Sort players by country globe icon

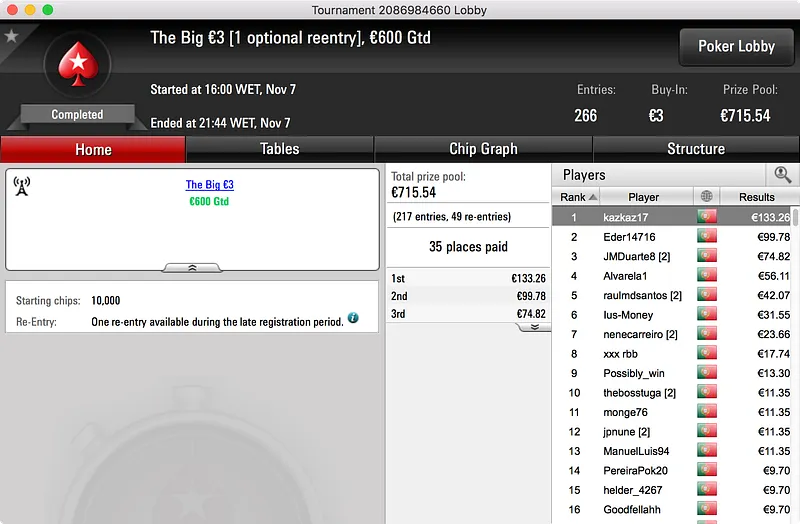706,196
